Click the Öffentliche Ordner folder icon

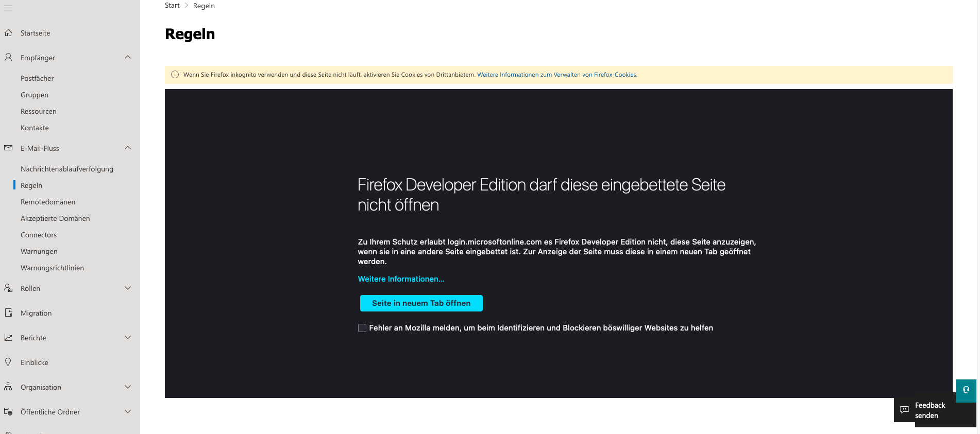[x=8, y=412]
